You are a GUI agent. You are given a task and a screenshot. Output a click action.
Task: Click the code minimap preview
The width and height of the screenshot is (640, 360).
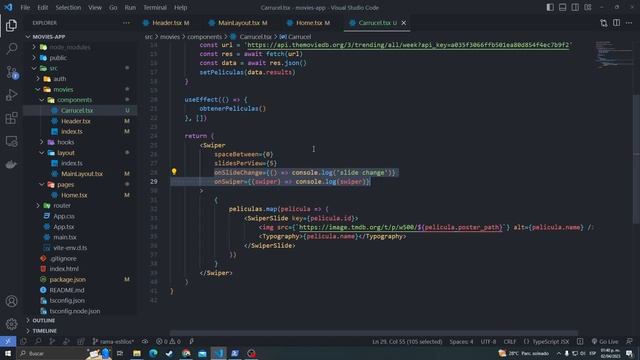coord(613,54)
